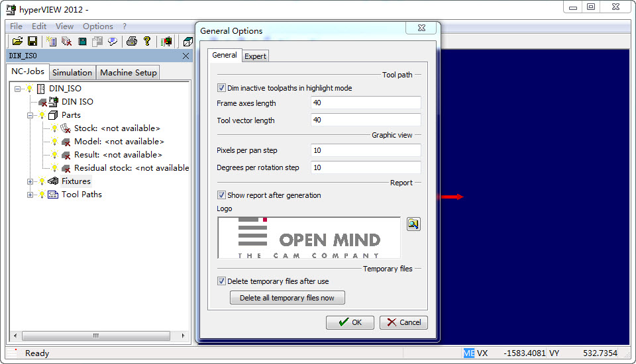Click the new job list toolbar icon
This screenshot has width=636, height=364.
tap(51, 41)
